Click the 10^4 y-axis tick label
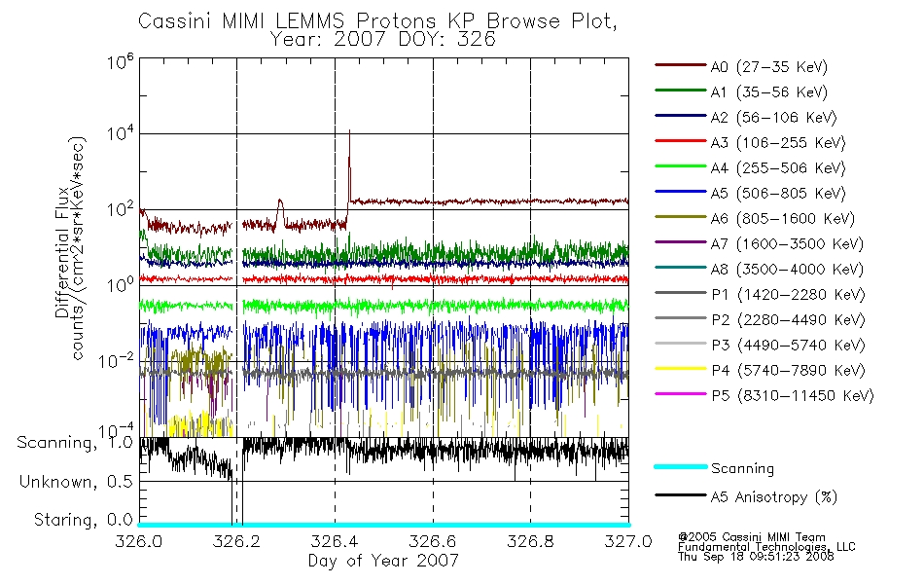The height and width of the screenshot is (584, 924). tap(121, 133)
